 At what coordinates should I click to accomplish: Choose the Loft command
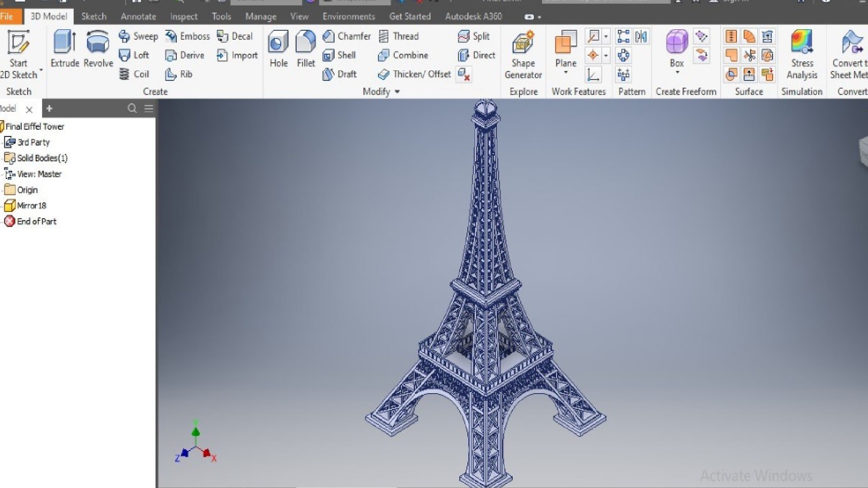coord(134,55)
